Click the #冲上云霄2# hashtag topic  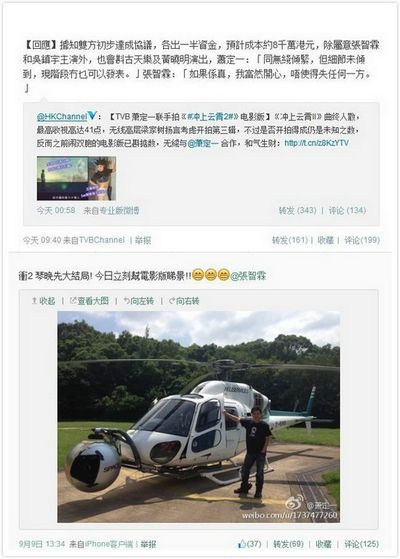click(210, 117)
